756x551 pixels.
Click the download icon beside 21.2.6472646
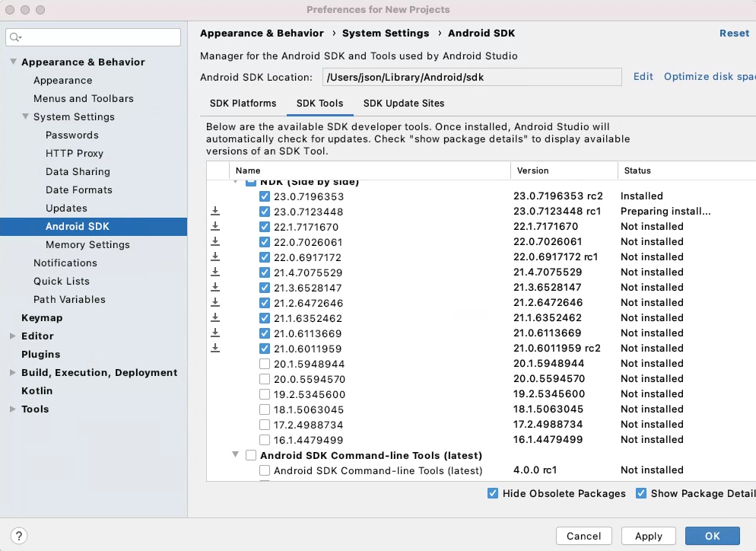click(215, 303)
